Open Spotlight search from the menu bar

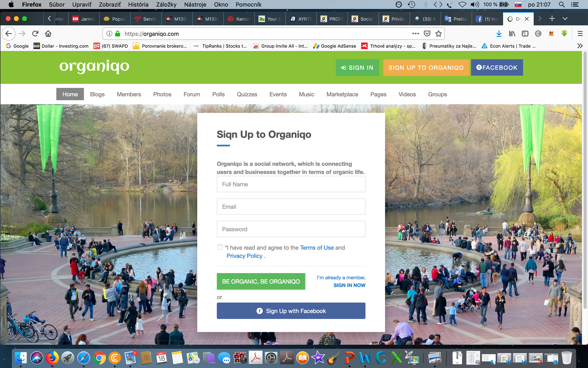561,4
